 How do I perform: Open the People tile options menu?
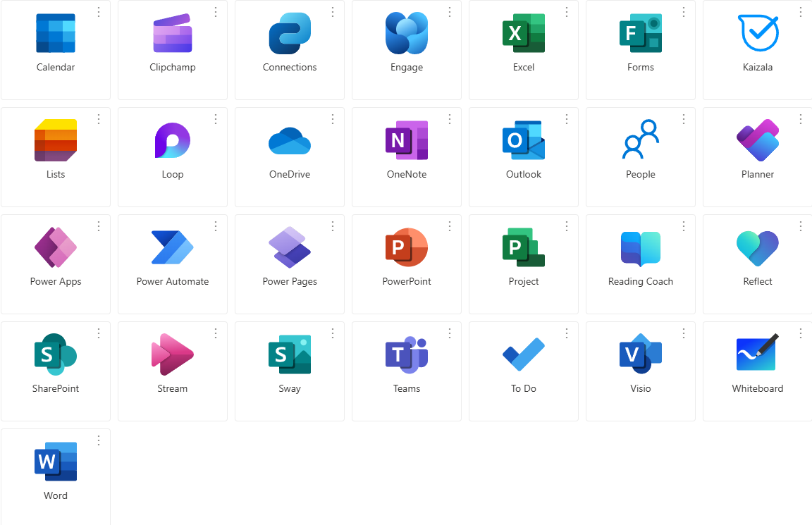pos(684,119)
